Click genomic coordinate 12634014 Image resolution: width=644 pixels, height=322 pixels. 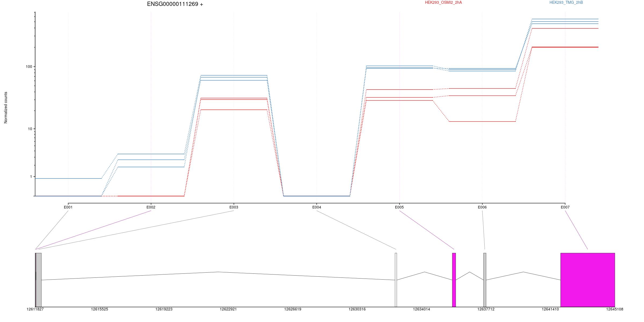[x=422, y=309]
